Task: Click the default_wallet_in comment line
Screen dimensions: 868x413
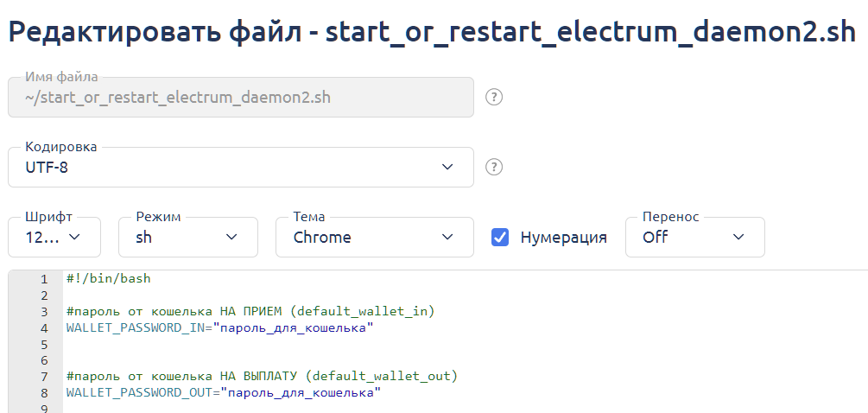Action: point(250,311)
